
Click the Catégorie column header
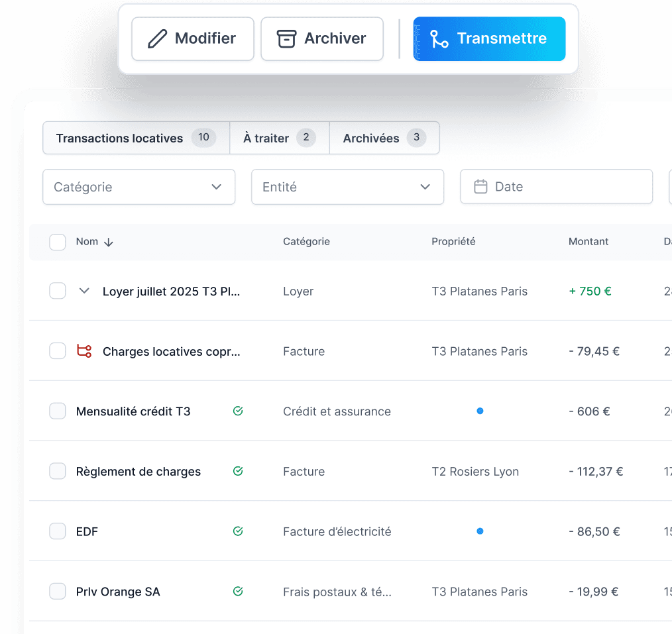pyautogui.click(x=306, y=242)
